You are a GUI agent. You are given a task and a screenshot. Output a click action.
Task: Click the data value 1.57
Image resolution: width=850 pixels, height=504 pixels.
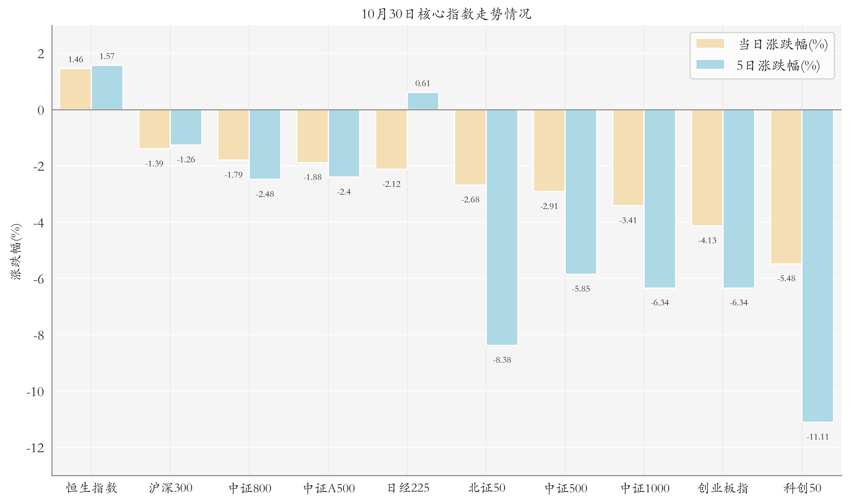click(x=107, y=56)
